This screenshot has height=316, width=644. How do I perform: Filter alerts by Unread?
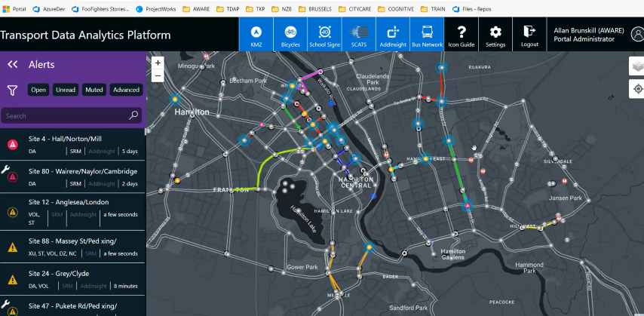tap(66, 90)
